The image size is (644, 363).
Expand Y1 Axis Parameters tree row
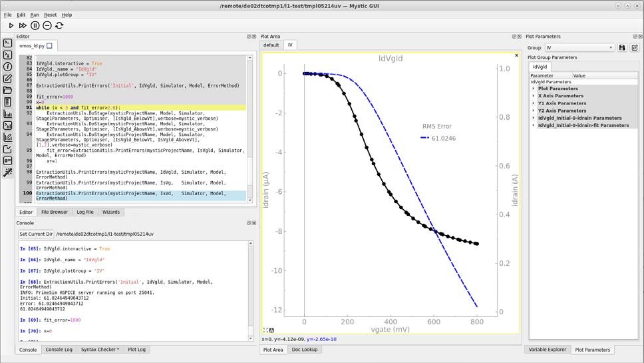pos(534,103)
